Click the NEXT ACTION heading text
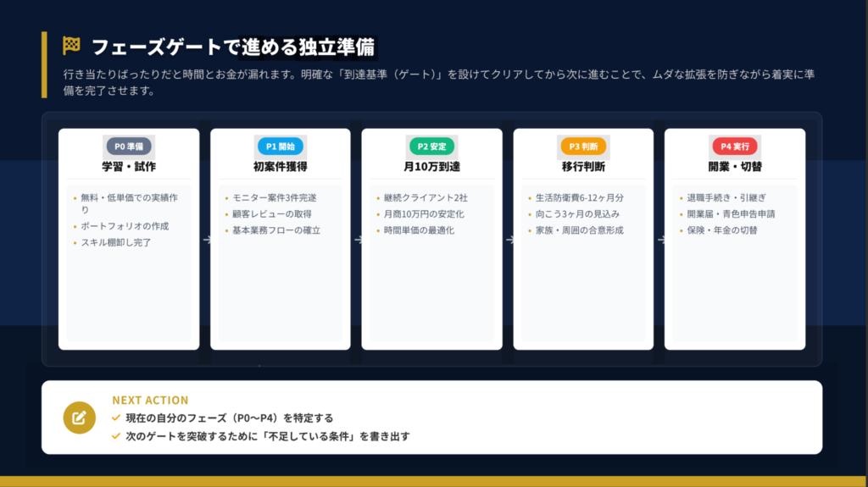 click(x=150, y=400)
